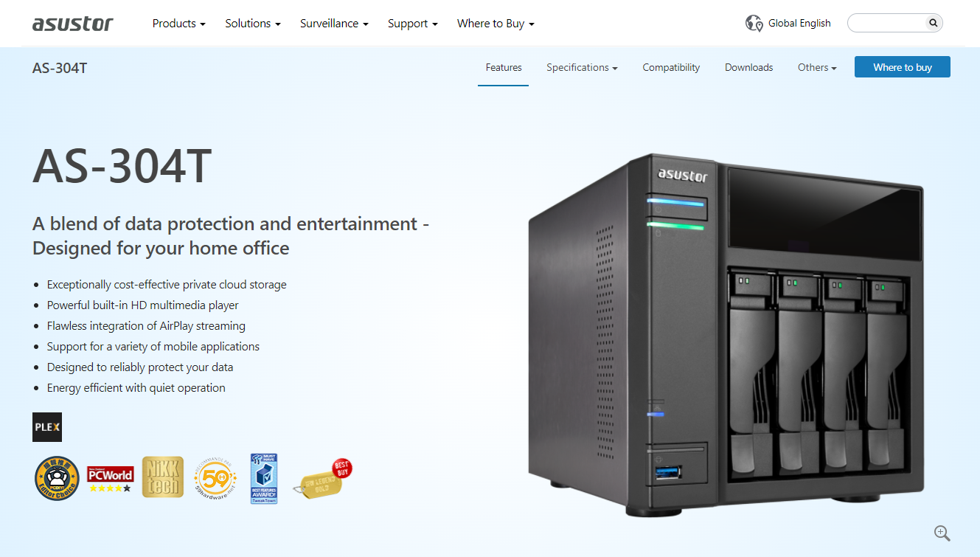Click the PCDIY Editor's Choice award badge
Viewport: 980px width, 557px height.
tap(57, 478)
